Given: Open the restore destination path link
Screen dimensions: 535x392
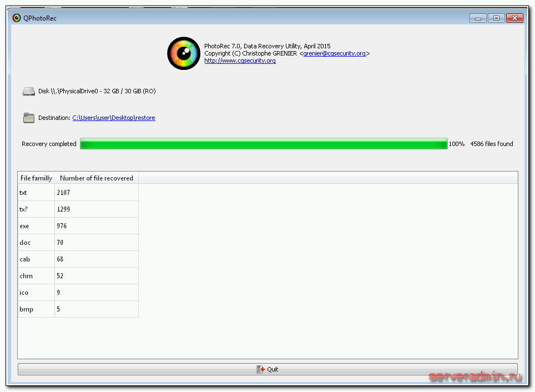Looking at the screenshot, I should [x=114, y=118].
